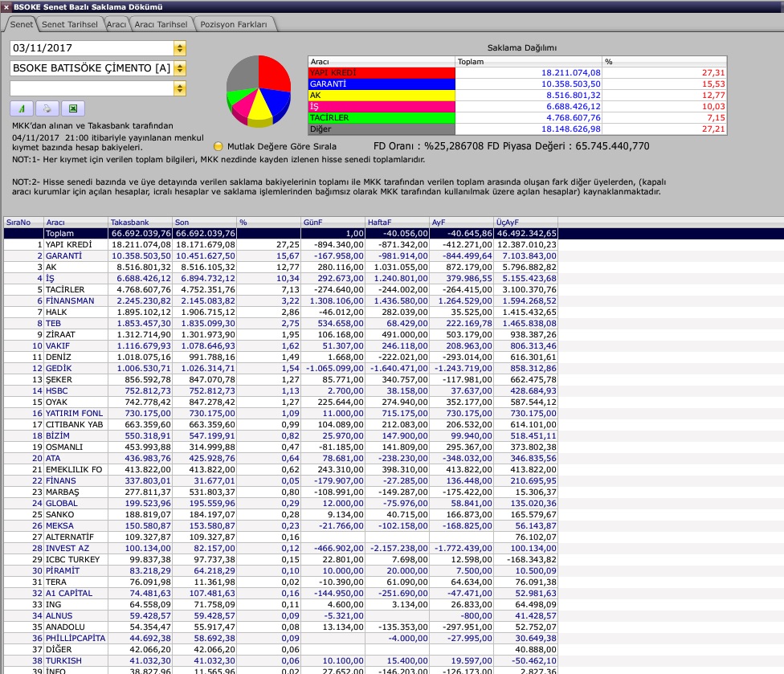Select the PİRAMİT row in the table
784x674 pixels.
[280, 571]
